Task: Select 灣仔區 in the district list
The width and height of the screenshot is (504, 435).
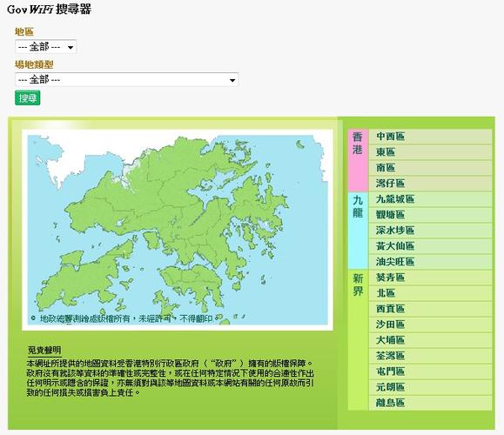Action: pos(430,184)
